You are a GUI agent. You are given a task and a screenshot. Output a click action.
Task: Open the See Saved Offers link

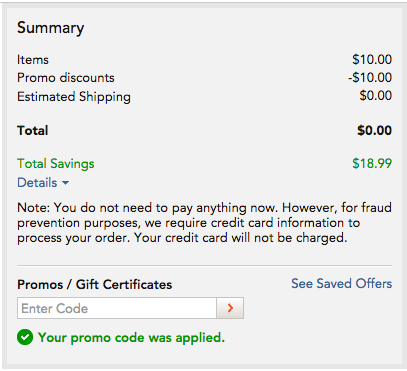coord(342,283)
